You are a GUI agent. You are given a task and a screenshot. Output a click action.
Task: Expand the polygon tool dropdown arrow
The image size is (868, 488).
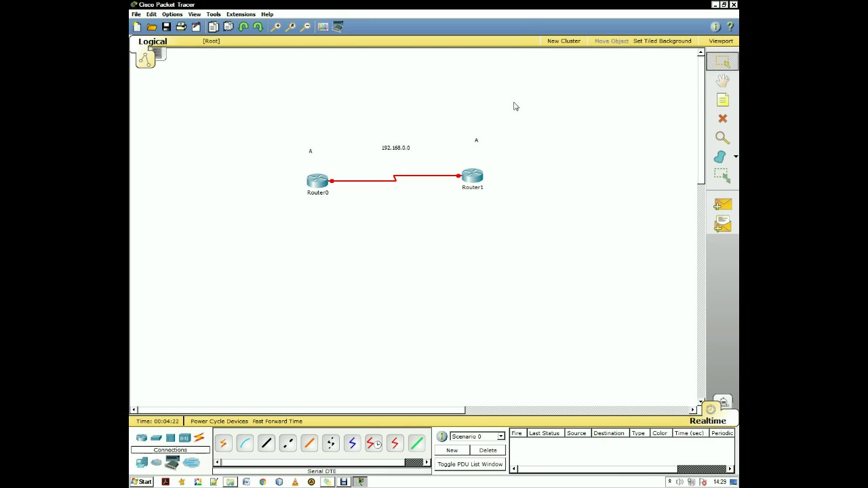coord(736,157)
